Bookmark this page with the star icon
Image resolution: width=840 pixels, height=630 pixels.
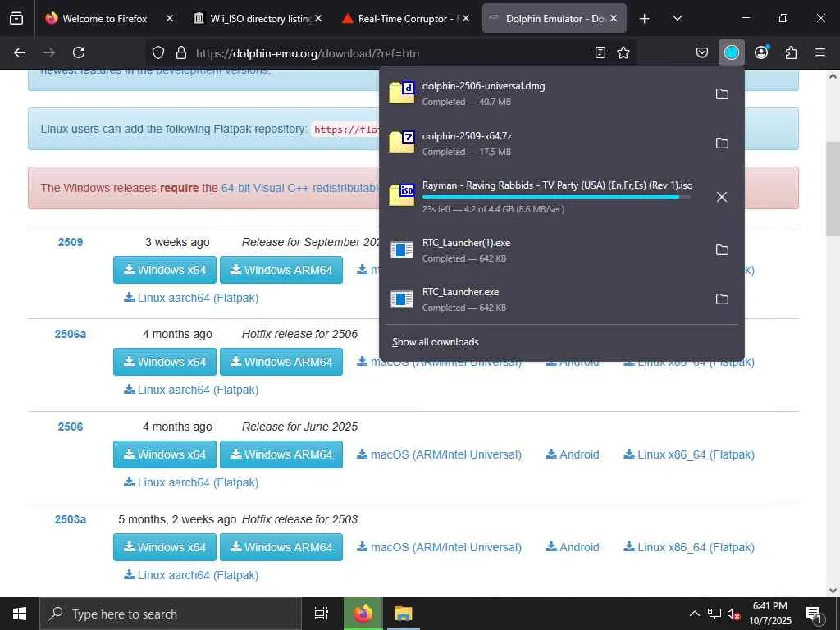coord(623,52)
